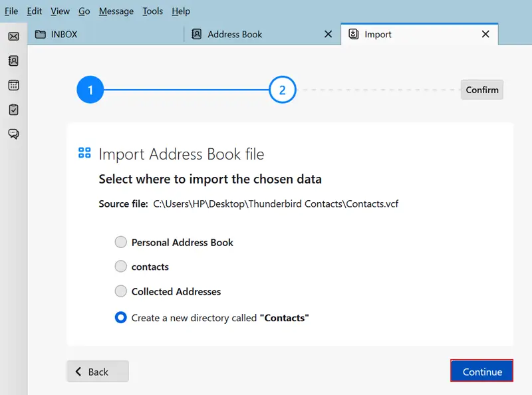Open the File menu

pyautogui.click(x=11, y=11)
